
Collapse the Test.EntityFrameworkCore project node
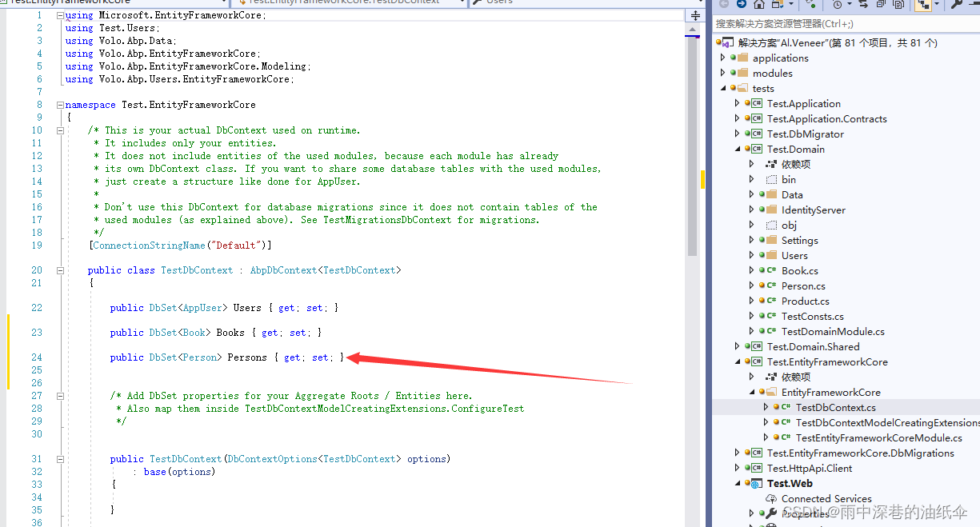pyautogui.click(x=738, y=362)
